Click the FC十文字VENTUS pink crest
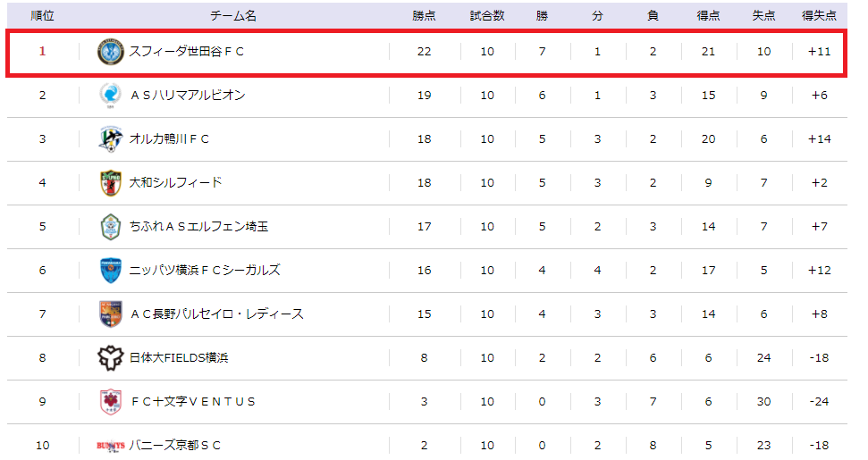The image size is (868, 460). (111, 402)
